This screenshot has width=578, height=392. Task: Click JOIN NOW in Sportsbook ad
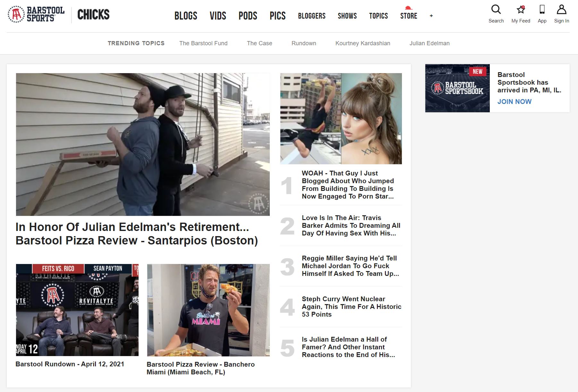[514, 102]
